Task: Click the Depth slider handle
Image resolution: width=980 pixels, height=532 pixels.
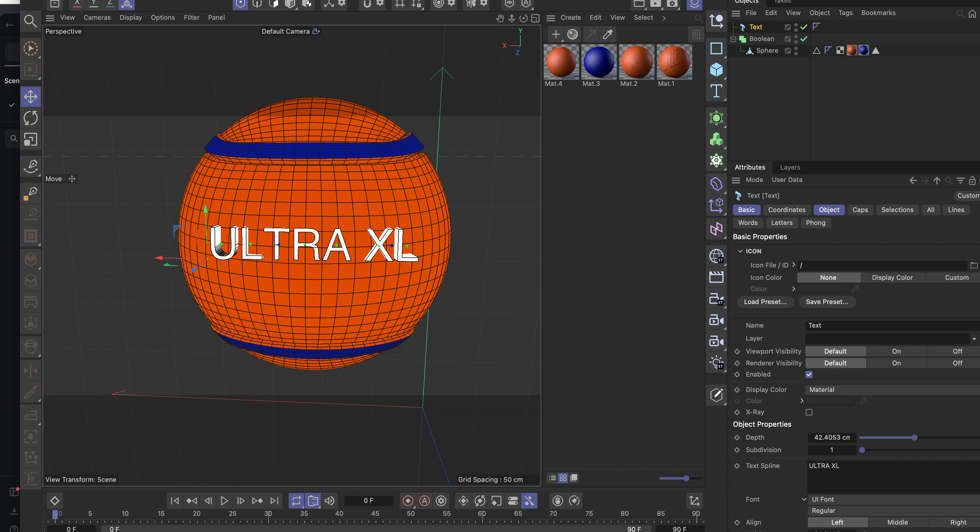Action: point(914,438)
